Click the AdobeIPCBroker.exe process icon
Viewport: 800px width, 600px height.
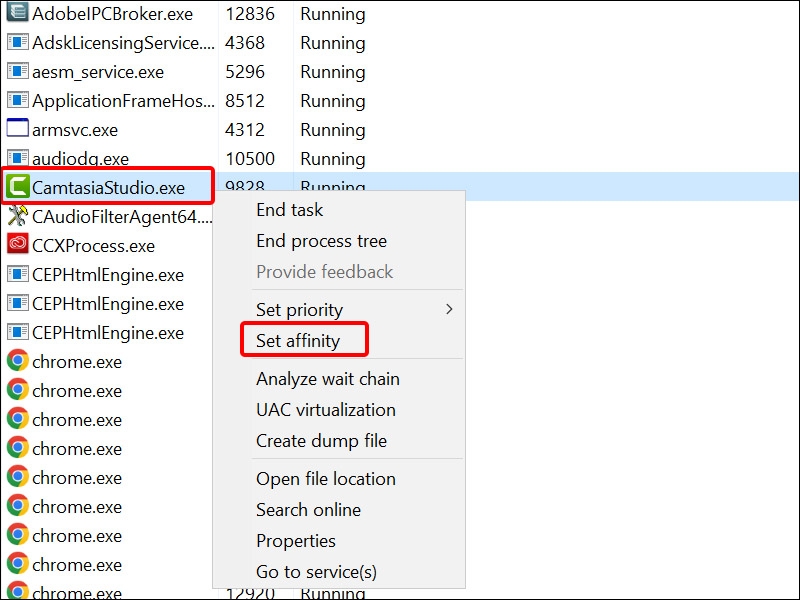(17, 14)
